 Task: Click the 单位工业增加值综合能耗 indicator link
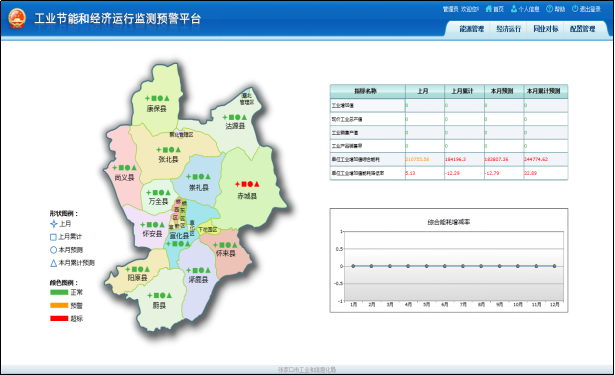pyautogui.click(x=355, y=159)
